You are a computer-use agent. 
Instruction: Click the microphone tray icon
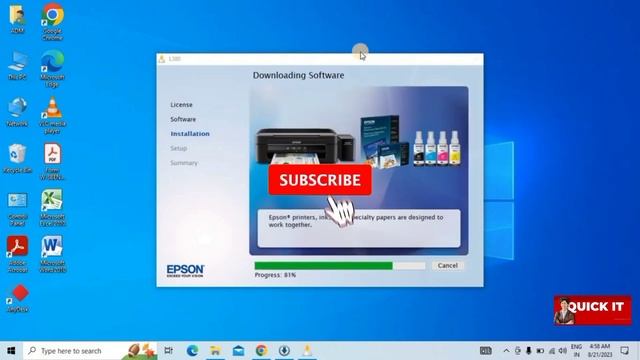529,351
